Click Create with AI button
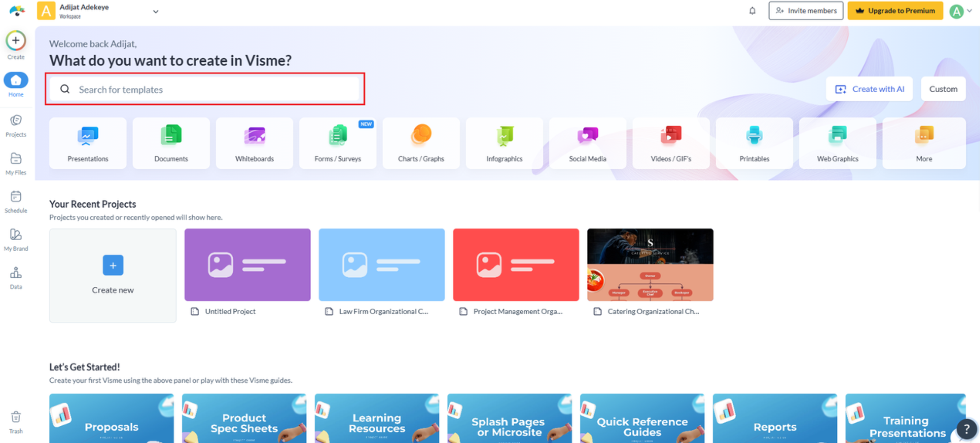980x443 pixels. pos(869,89)
